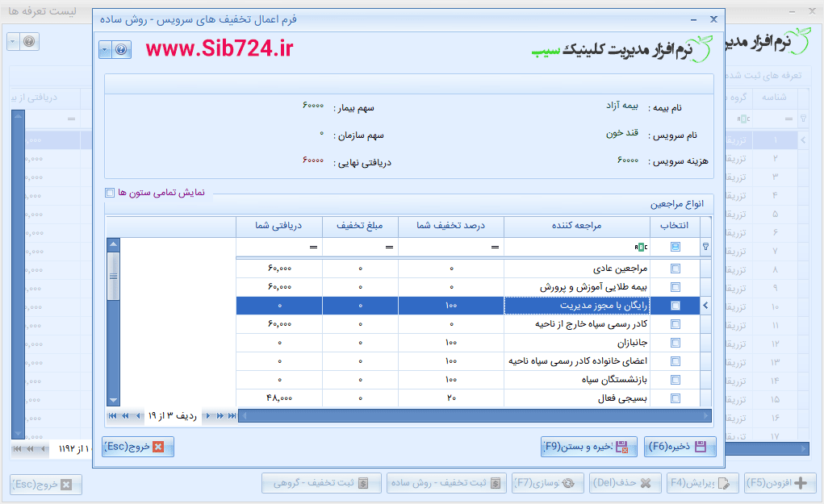Check the مراجعین عادی row checkbox

point(675,267)
